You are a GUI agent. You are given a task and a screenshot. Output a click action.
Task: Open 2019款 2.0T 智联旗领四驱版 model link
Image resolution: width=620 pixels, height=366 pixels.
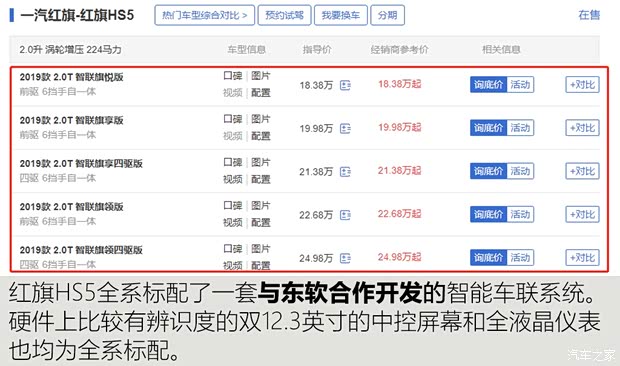[x=81, y=250]
